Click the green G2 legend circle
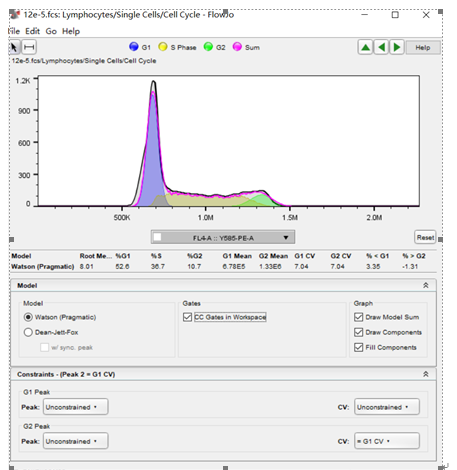 tap(208, 47)
